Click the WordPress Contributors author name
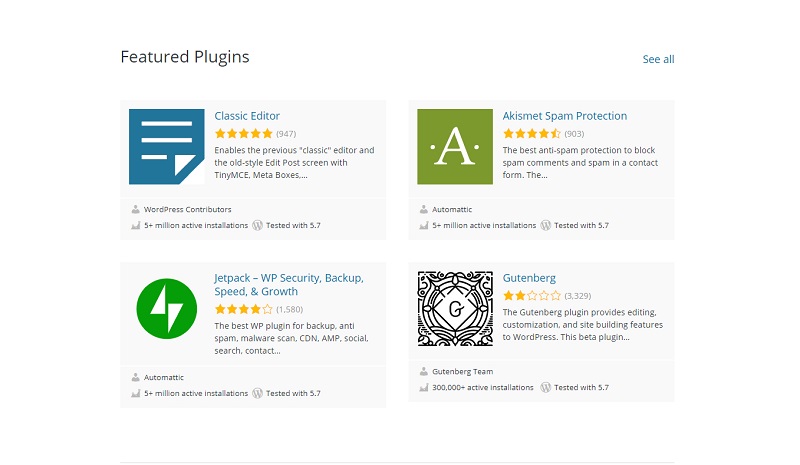 point(187,209)
